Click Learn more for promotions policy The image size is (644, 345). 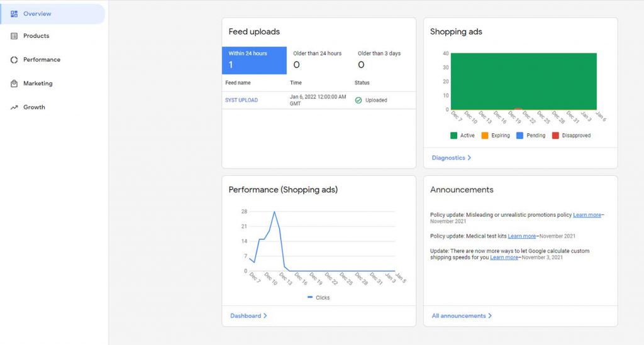click(x=587, y=215)
